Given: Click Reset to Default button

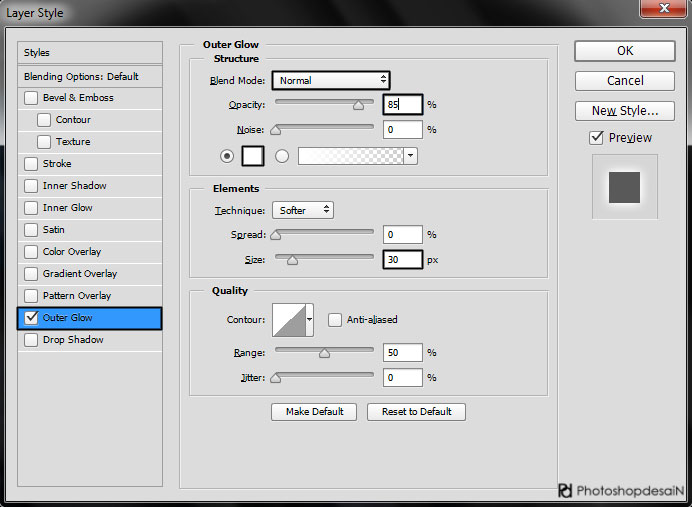Looking at the screenshot, I should tap(416, 411).
